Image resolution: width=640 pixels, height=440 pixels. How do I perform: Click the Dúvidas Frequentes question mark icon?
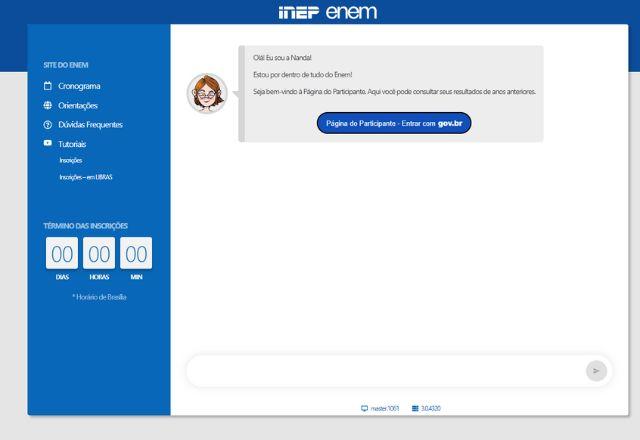48,124
